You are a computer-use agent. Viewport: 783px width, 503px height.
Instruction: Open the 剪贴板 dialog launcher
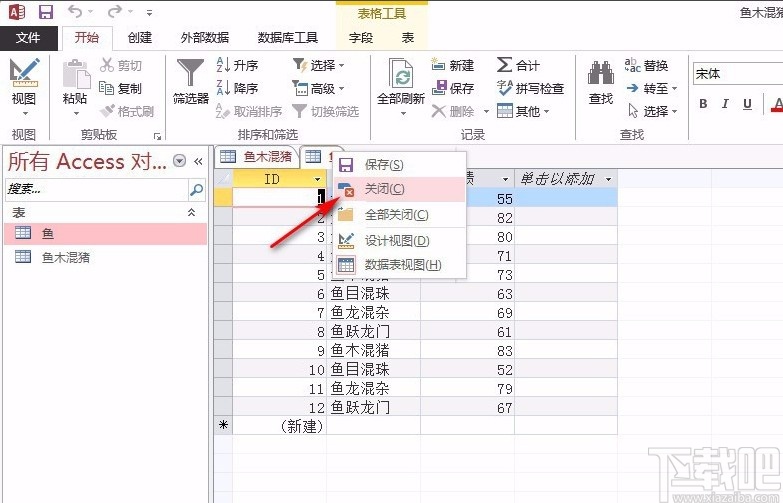157,136
